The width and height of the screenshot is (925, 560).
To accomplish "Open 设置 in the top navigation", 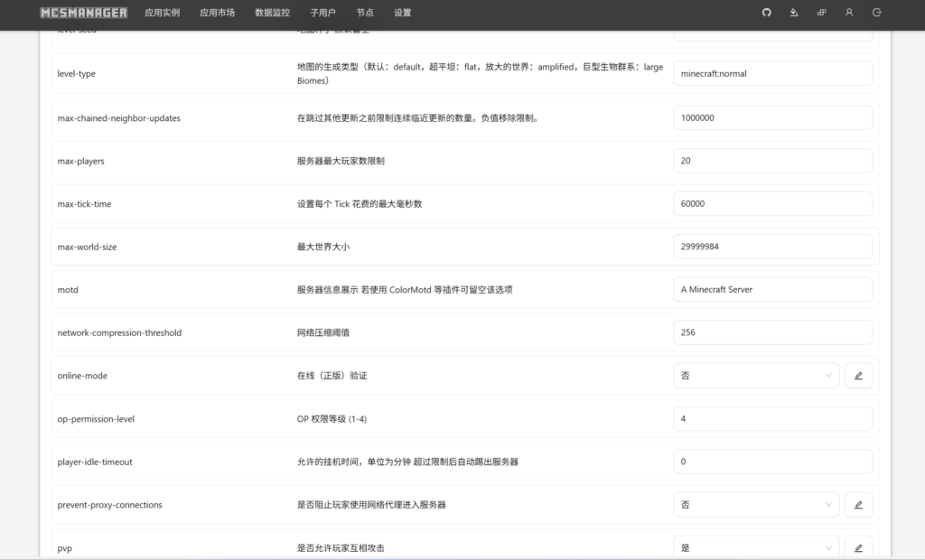I will [403, 13].
